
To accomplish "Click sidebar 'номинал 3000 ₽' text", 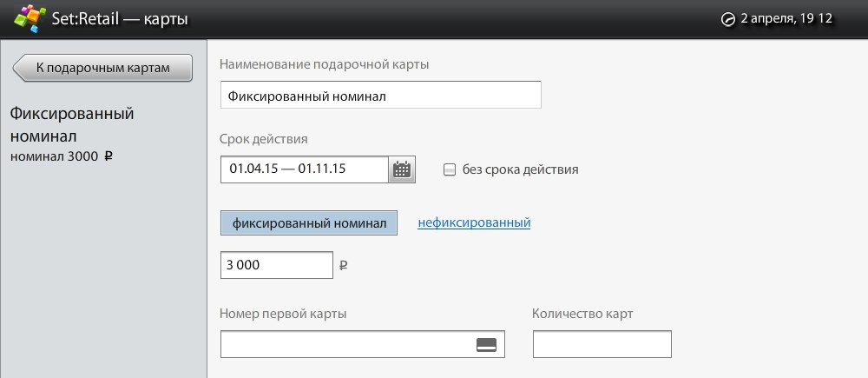I will click(x=62, y=157).
